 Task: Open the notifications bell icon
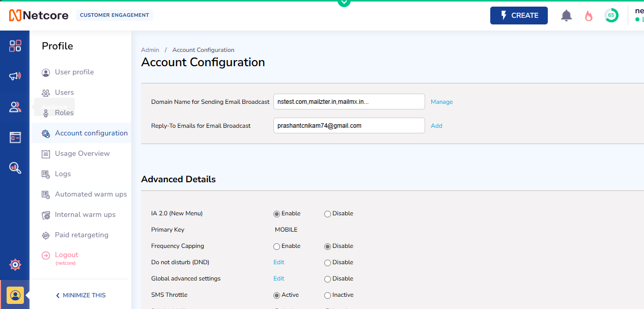(x=566, y=16)
